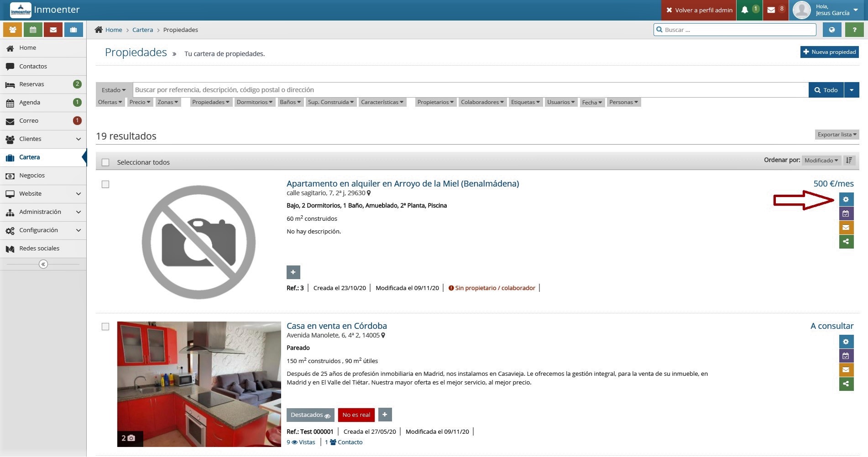This screenshot has height=457, width=868.
Task: Expand the Configuración sidebar menu
Action: click(43, 230)
